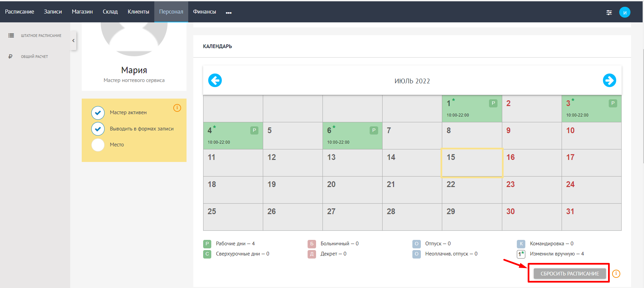Screen dimensions: 644x288
Task: Open user avatar icon 'И'
Action: pos(625,12)
